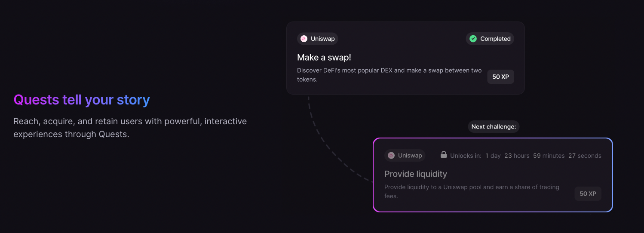Image resolution: width=644 pixels, height=233 pixels.
Task: Click the 1 day countdown value
Action: tap(493, 156)
